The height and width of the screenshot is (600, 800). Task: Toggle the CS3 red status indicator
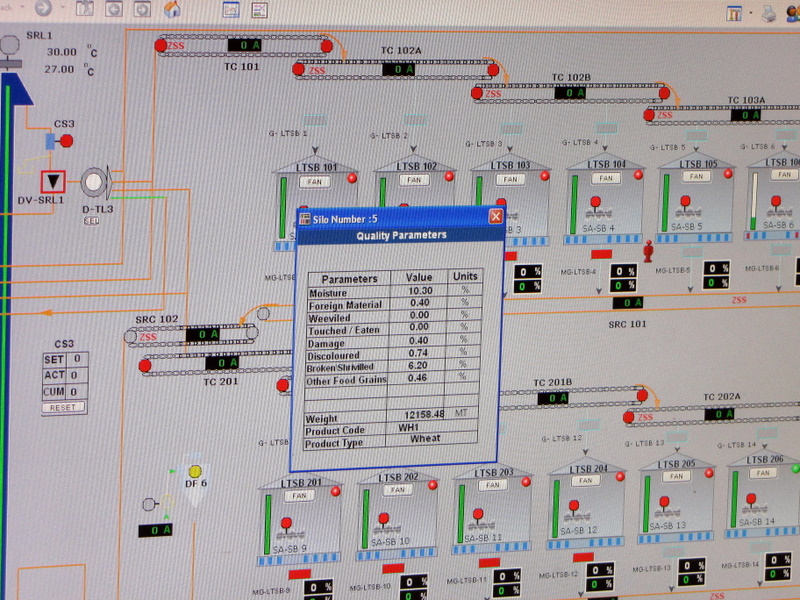coord(69,142)
